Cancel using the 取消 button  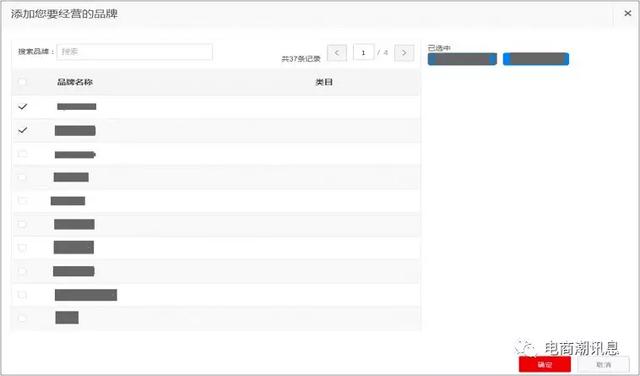click(x=604, y=365)
